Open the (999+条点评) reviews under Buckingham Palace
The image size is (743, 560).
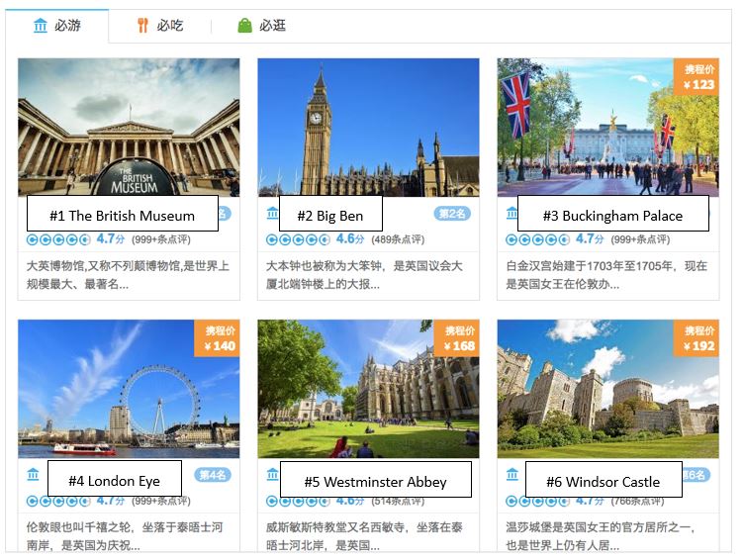pyautogui.click(x=640, y=239)
